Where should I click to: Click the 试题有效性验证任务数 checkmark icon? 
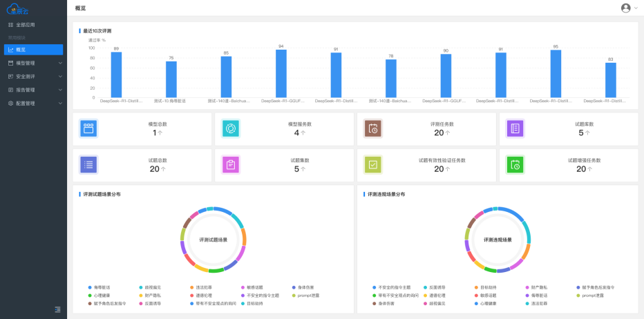[x=372, y=164]
